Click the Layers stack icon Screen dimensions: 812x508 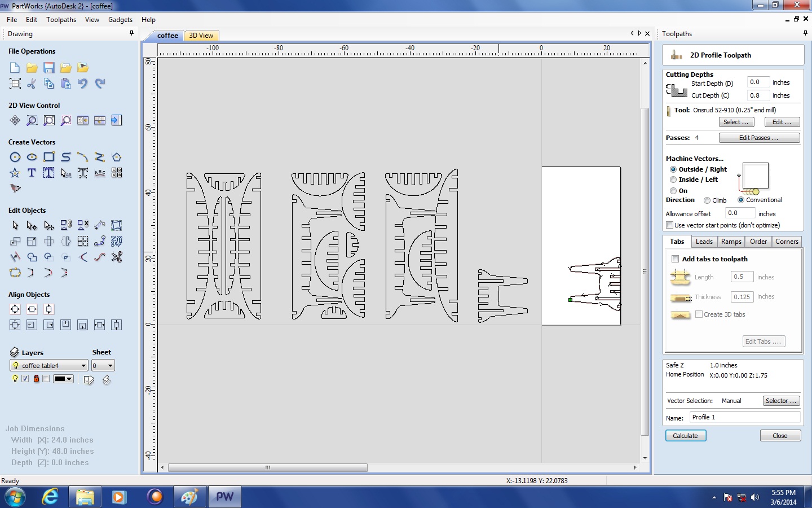point(15,352)
